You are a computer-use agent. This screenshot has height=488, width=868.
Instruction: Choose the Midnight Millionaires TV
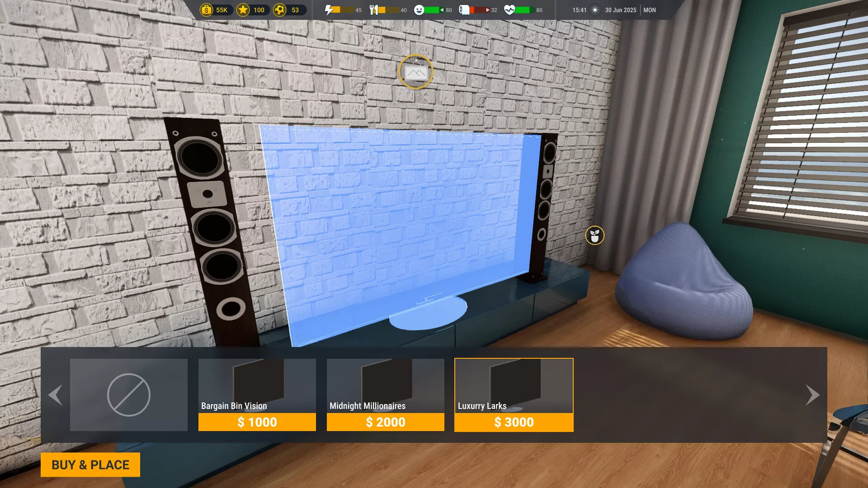(386, 394)
